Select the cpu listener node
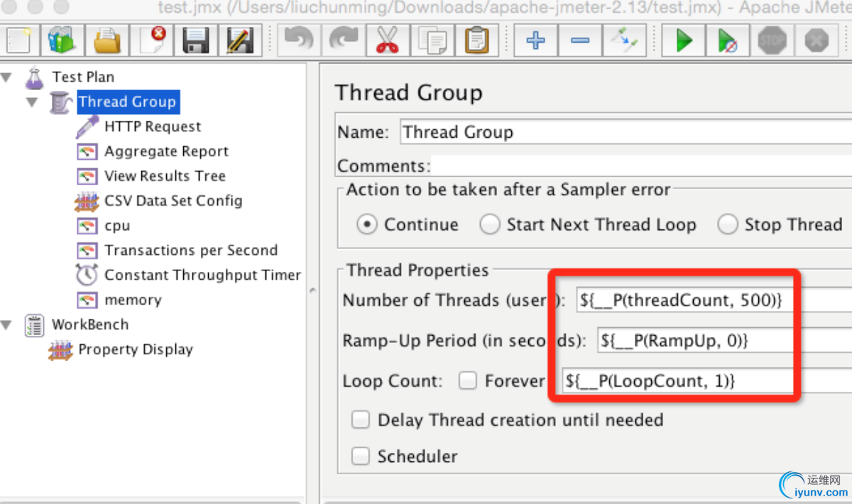Screen dimensions: 852x504 tap(117, 226)
